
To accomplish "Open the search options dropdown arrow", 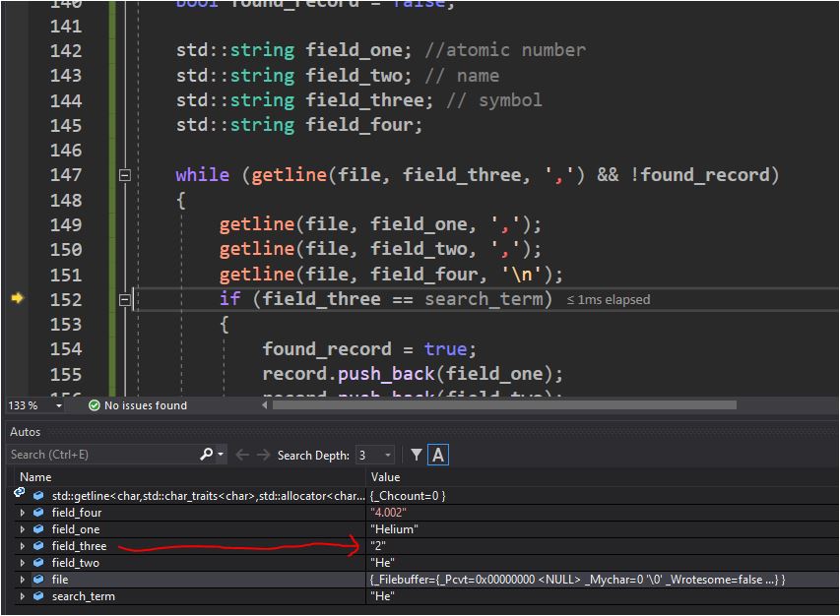I will pos(221,455).
